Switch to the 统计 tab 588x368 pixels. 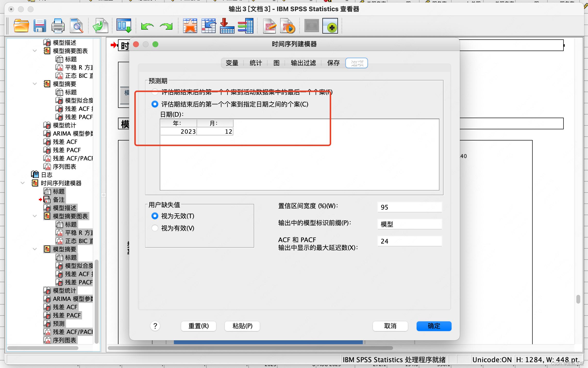point(255,63)
